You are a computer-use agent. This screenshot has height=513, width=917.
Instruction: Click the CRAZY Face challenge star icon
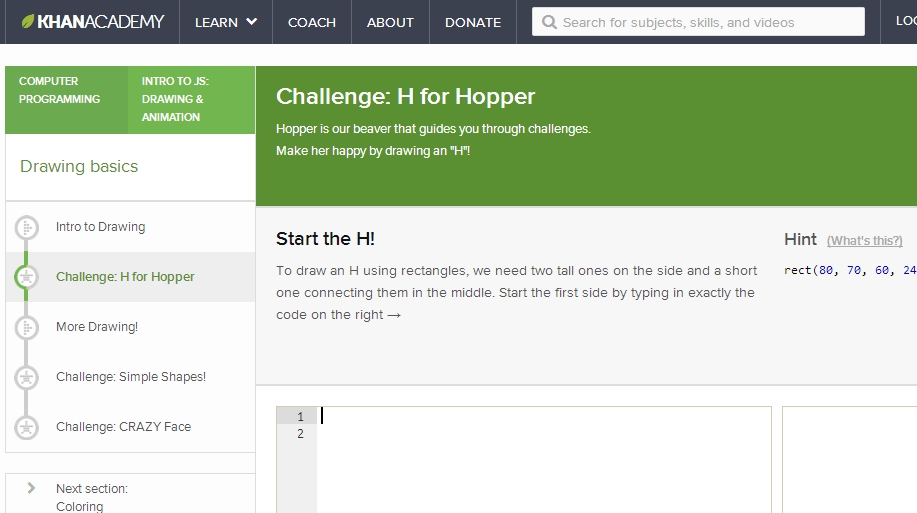(26, 427)
